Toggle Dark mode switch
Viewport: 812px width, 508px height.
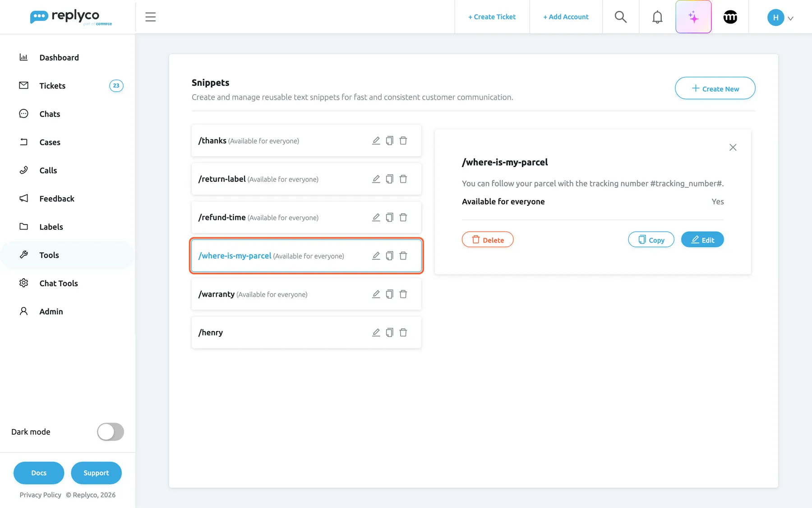click(111, 432)
